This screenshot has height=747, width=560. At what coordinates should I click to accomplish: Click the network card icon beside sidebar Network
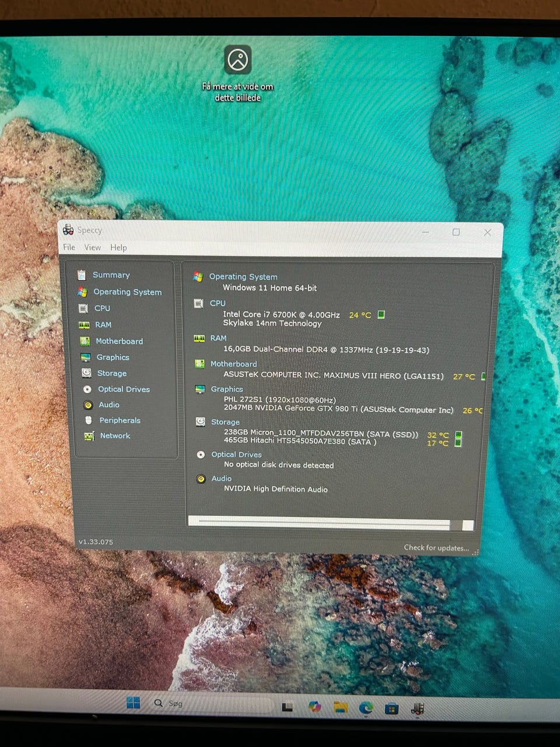pos(89,436)
